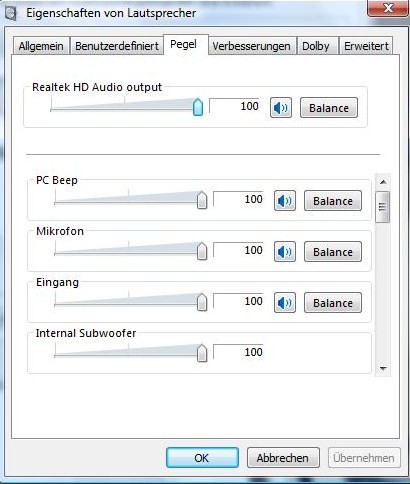
Task: Go to the Erweitert tab
Action: 366,46
